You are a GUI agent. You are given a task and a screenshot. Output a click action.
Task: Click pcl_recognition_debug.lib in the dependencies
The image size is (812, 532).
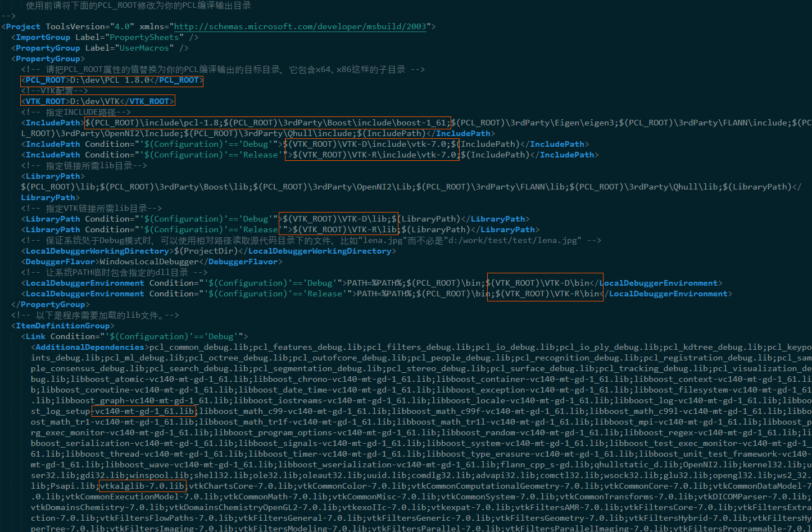tap(577, 358)
